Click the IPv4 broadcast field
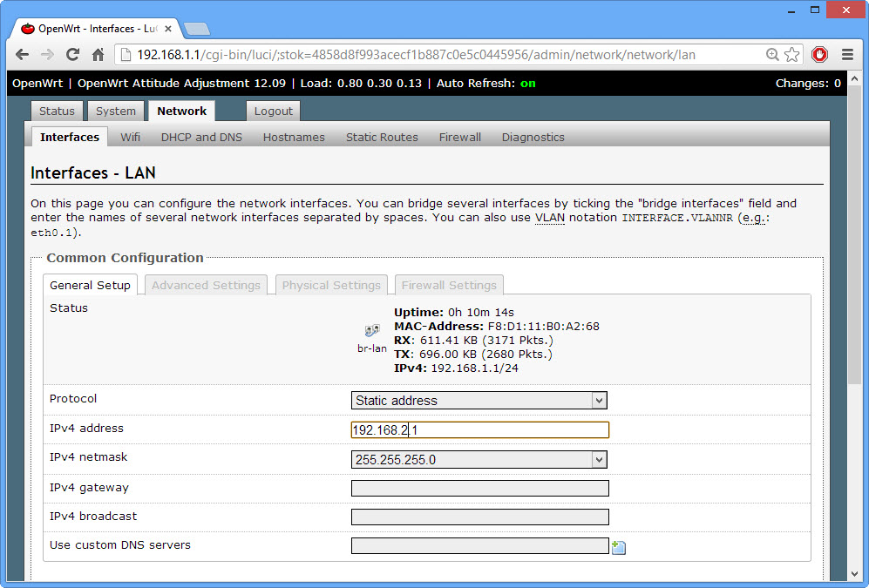Viewport: 869px width, 588px height. 480,517
